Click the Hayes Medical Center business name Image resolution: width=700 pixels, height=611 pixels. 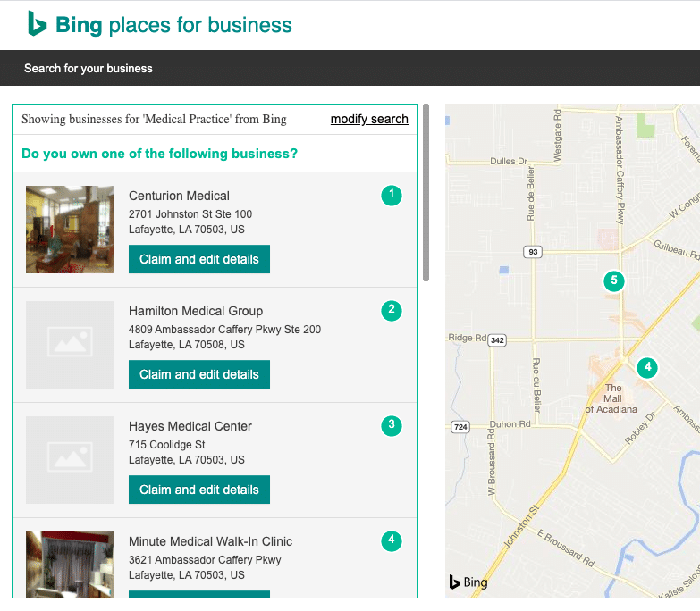[190, 426]
